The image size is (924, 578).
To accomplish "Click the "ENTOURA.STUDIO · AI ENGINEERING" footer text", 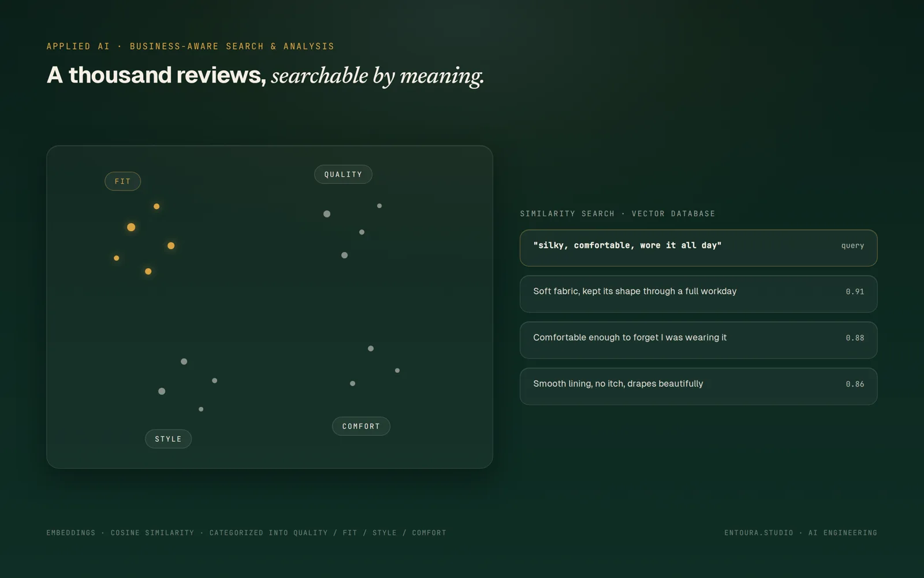I will (800, 533).
